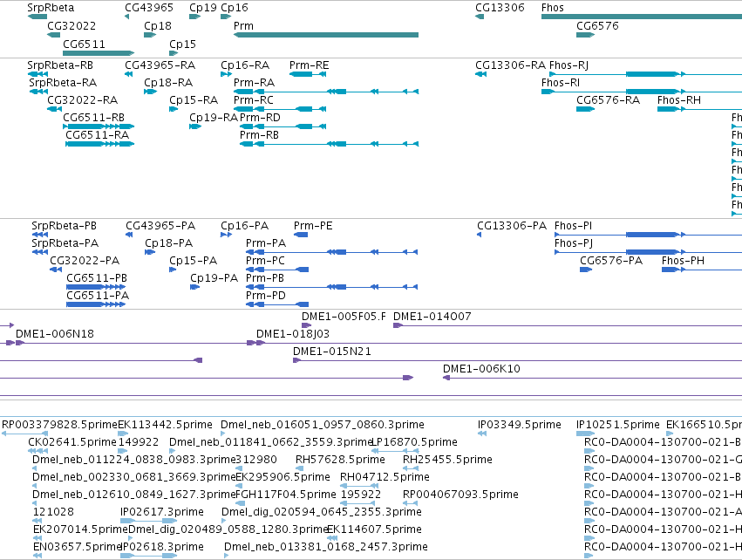The image size is (742, 560).
Task: Click protein Cp18-PA
Action: tap(169, 243)
